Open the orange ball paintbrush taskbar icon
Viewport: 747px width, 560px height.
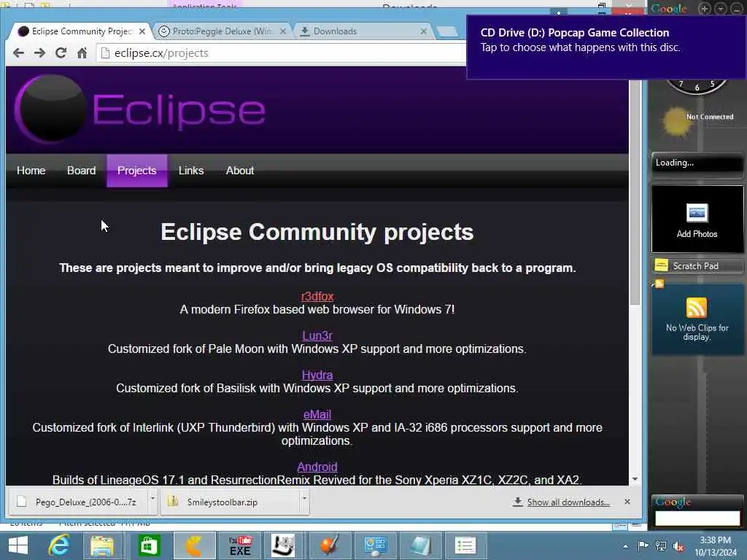pyautogui.click(x=329, y=545)
